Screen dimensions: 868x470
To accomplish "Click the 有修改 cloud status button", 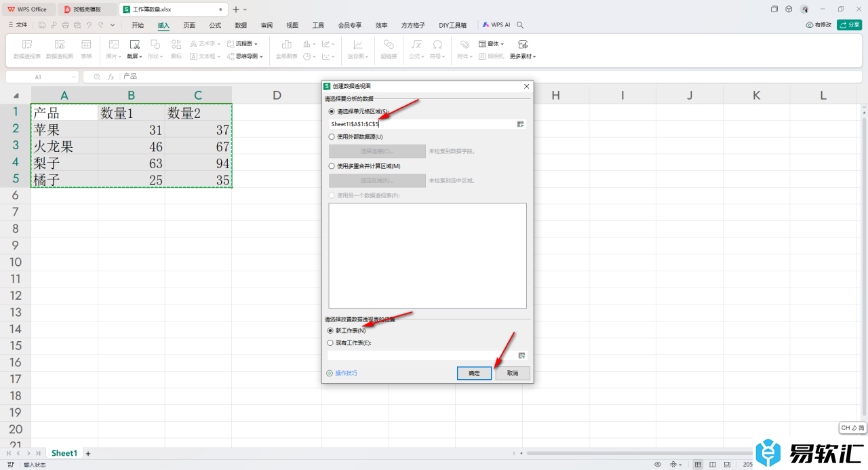I will pos(818,25).
